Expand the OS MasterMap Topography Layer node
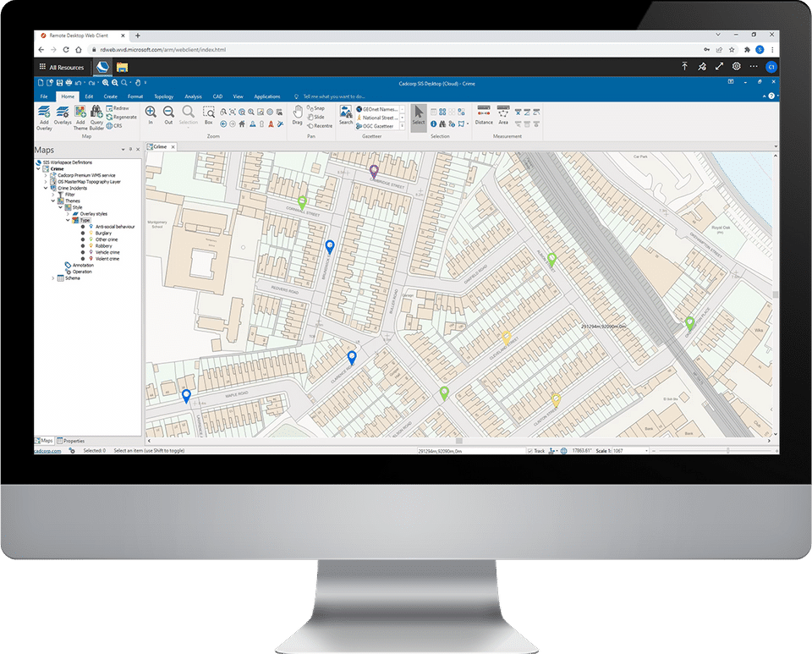Screen dimensions: 812x654 click(46, 182)
